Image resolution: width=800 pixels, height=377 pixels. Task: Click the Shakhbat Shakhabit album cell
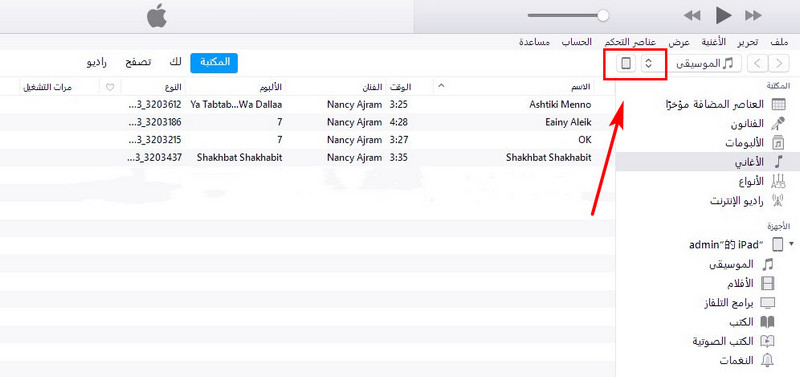pyautogui.click(x=240, y=157)
